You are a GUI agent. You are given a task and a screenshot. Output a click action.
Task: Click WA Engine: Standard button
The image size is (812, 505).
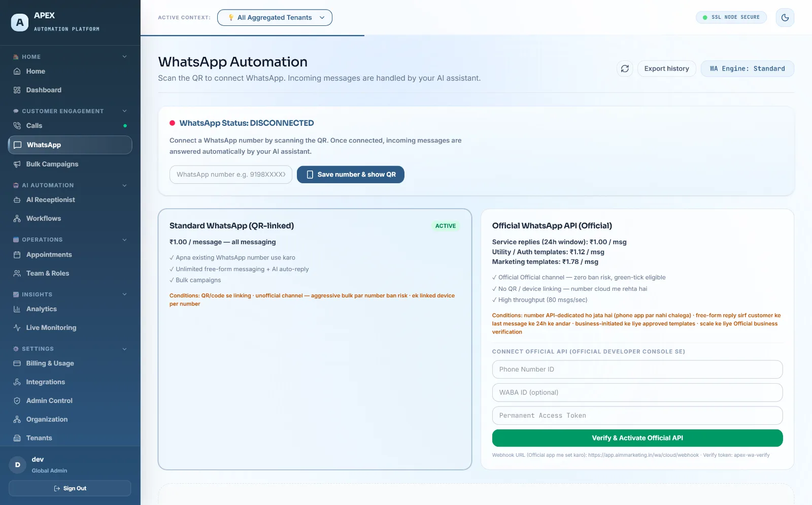[x=747, y=69]
